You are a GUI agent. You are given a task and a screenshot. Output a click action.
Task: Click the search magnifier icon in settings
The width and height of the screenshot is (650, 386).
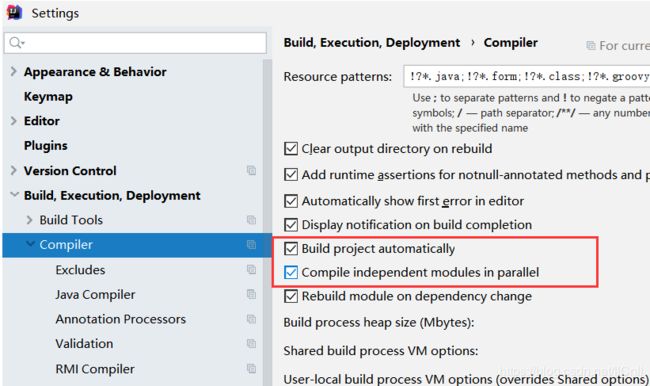coord(17,43)
